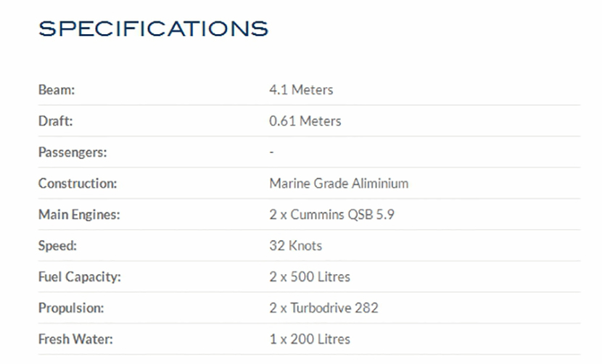This screenshot has width=602, height=364.
Task: Select the 1 x 200 Litres value
Action: [310, 339]
